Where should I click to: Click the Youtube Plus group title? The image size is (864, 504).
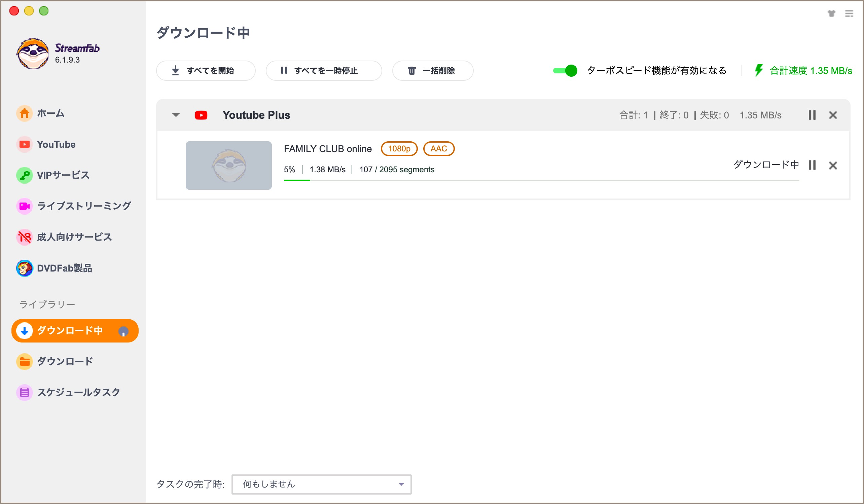point(256,115)
